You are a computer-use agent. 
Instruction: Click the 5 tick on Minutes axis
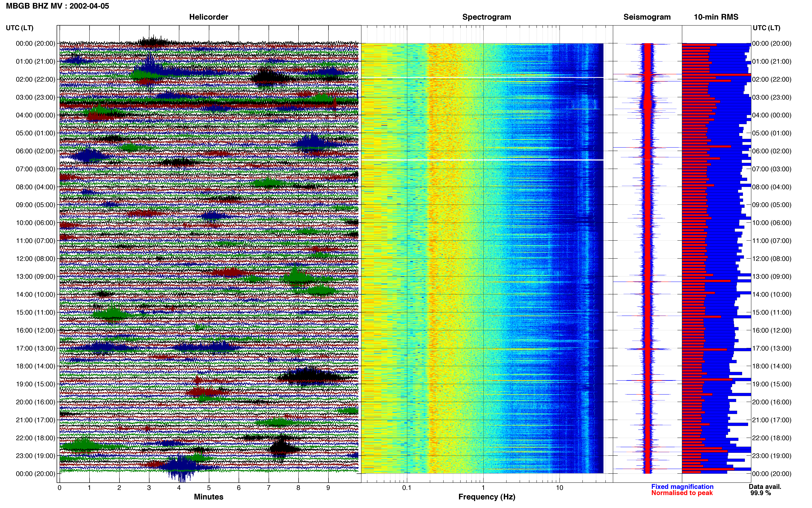coord(209,488)
